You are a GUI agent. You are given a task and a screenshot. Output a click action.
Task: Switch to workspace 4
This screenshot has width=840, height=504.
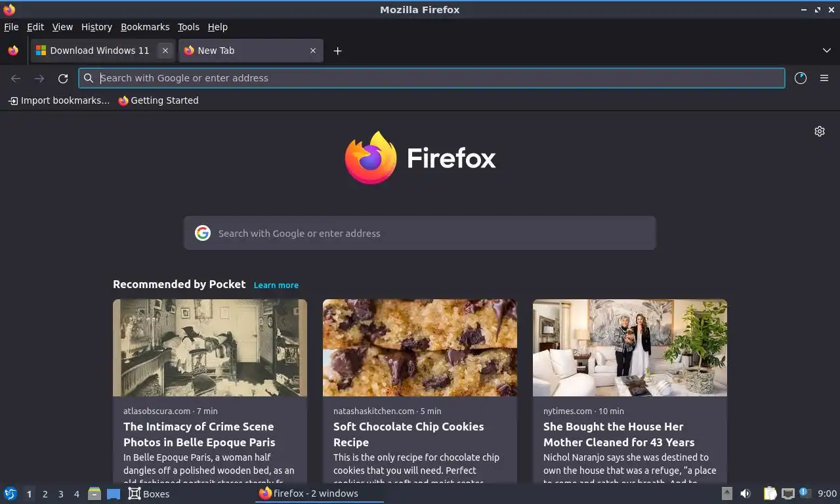(x=77, y=493)
